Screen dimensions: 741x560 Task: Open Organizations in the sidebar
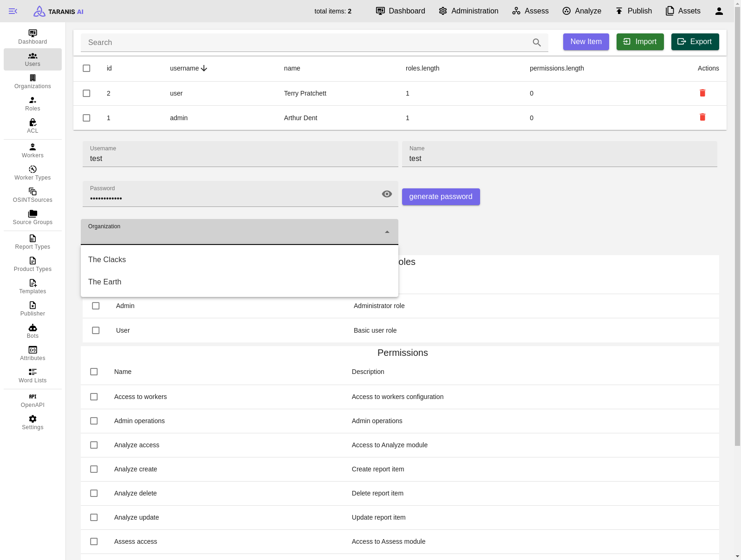32,82
